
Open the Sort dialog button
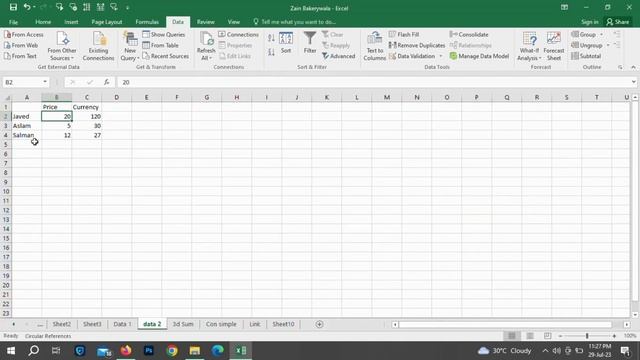(286, 43)
